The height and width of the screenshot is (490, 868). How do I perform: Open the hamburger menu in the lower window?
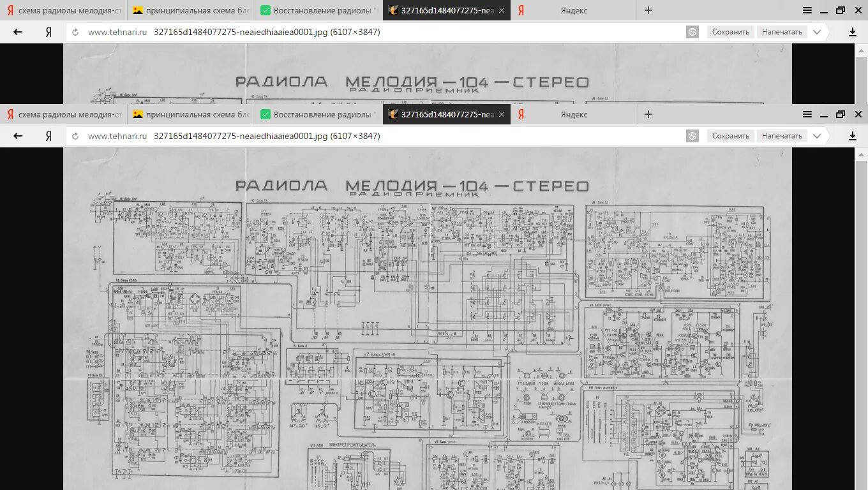807,114
